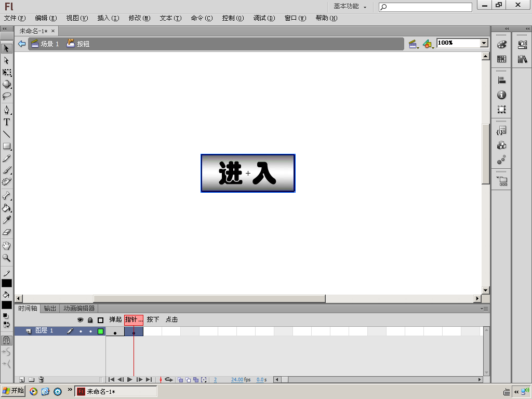This screenshot has width=532, height=399.
Task: Select the Eraser tool
Action: point(6,232)
